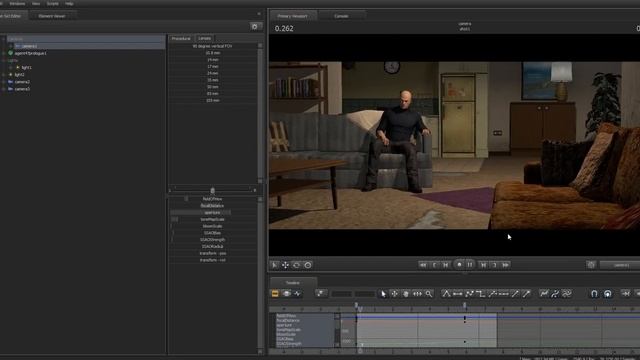Click the second timeline value input field
This screenshot has width=640, height=360.
tap(364, 294)
